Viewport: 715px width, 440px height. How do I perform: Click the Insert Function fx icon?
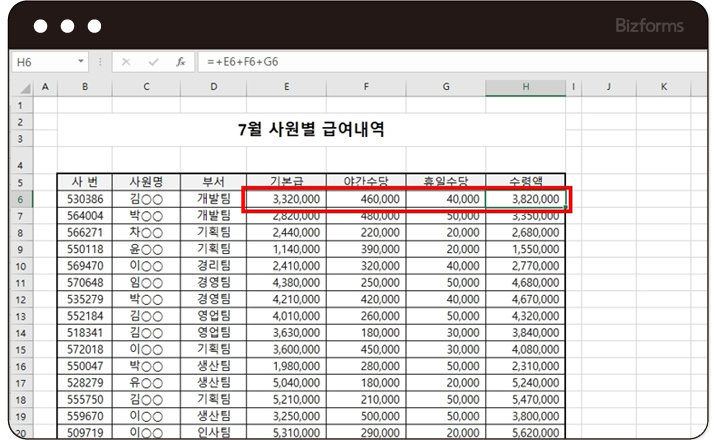(x=180, y=62)
